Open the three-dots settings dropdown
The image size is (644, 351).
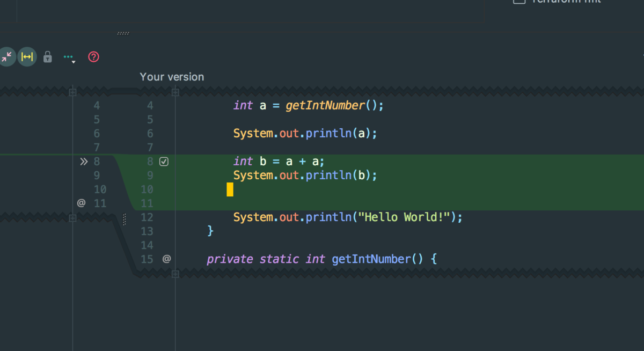[x=69, y=57]
